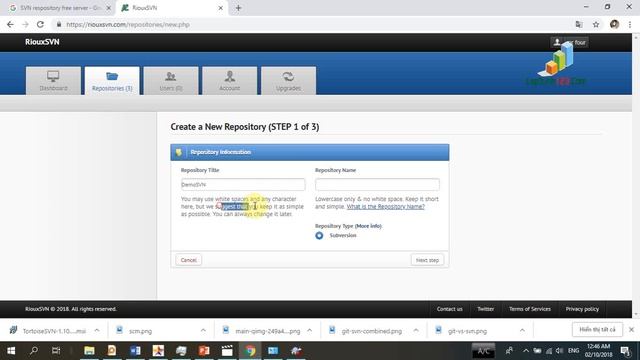Click the Cancel button
Image resolution: width=640 pixels, height=360 pixels.
(x=189, y=260)
